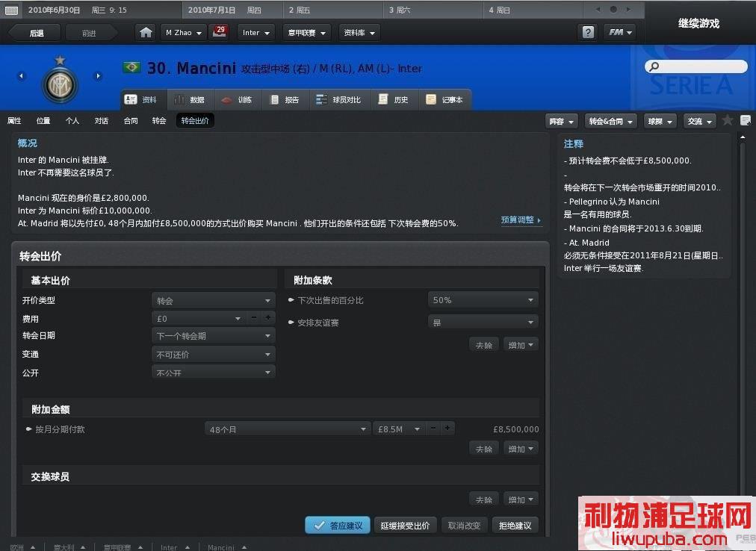Change the 48个月 installment period dropdown

pos(288,429)
